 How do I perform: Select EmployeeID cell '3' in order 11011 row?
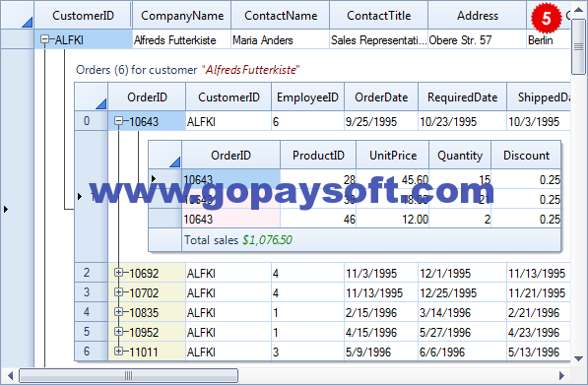click(x=307, y=352)
